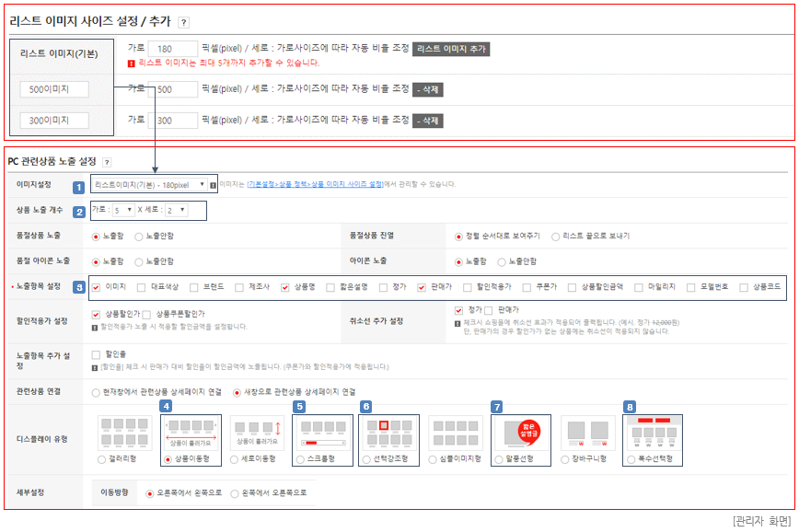Click help icon beside PC 관련상품 노출 설정
Screen dimensions: 799x532
(107, 161)
